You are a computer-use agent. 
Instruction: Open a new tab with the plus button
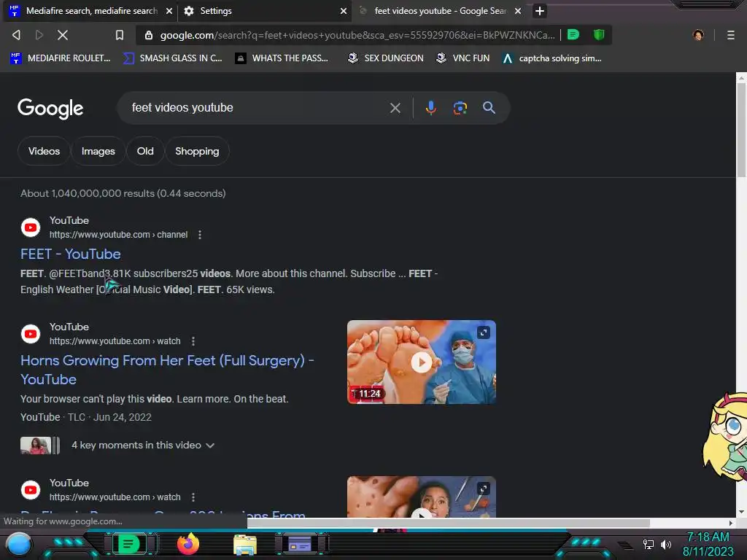[539, 10]
